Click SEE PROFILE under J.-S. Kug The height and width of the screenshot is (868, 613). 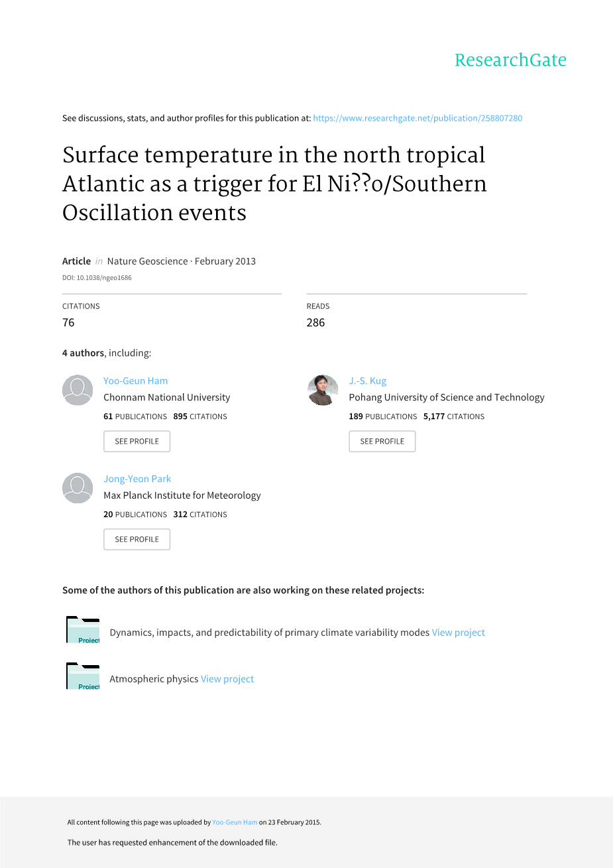[382, 442]
